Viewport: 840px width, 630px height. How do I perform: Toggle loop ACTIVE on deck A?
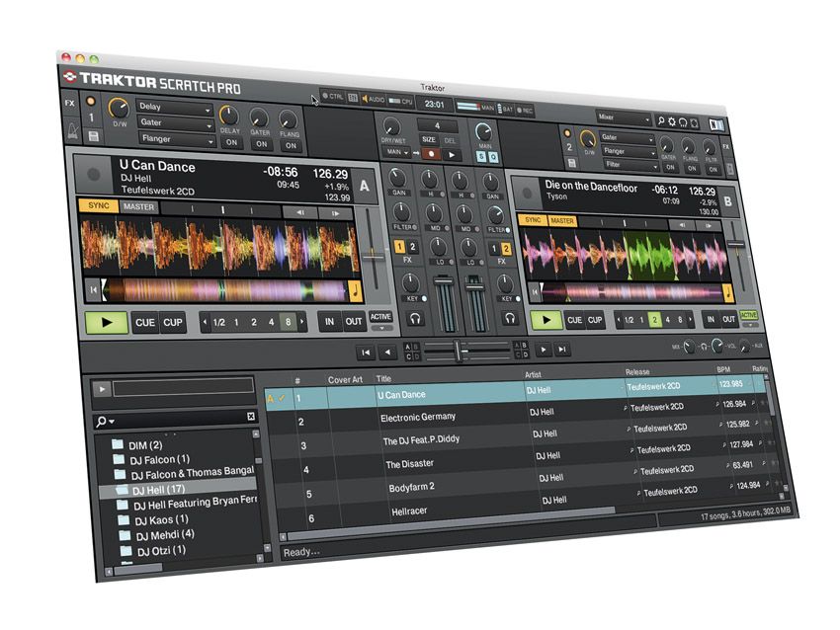pyautogui.click(x=380, y=317)
